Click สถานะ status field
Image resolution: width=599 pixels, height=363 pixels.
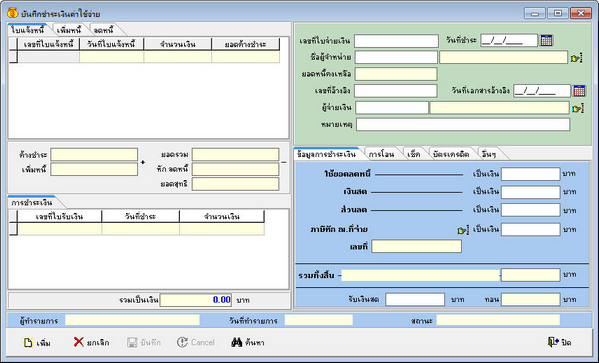pyautogui.click(x=498, y=320)
